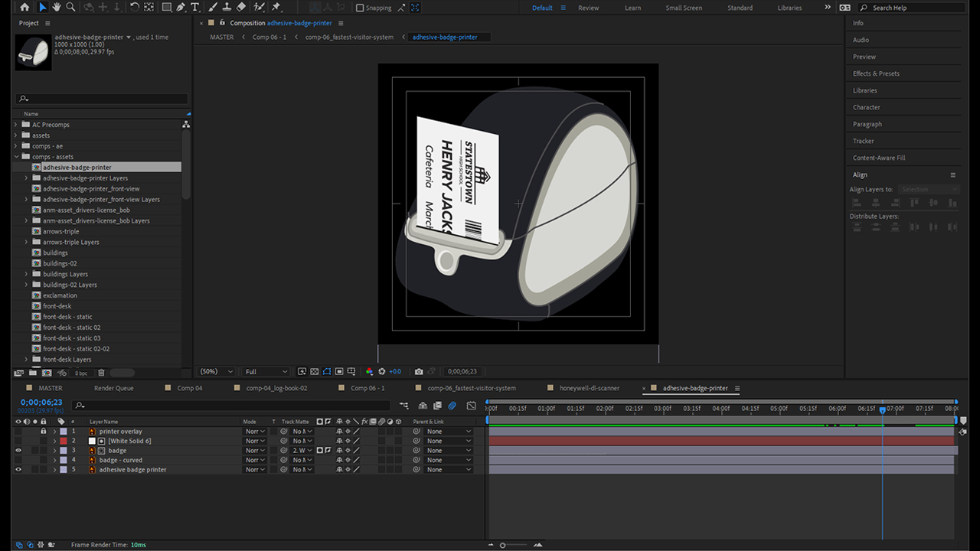Screen dimensions: 980x551
Task: Select the Pen tool
Action: (x=181, y=7)
